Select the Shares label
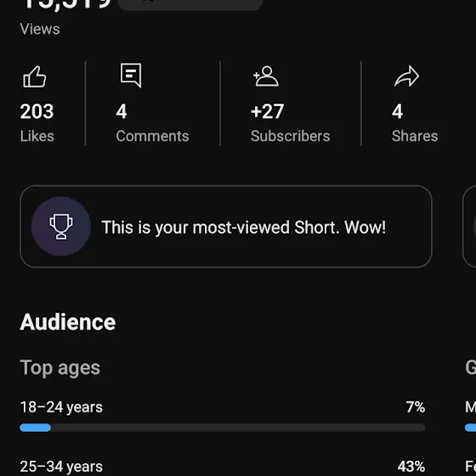This screenshot has height=476, width=476. click(415, 136)
